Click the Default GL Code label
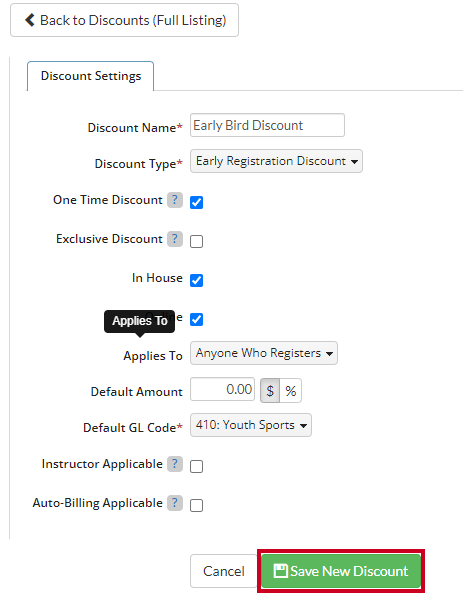This screenshot has width=463, height=602. [x=133, y=428]
